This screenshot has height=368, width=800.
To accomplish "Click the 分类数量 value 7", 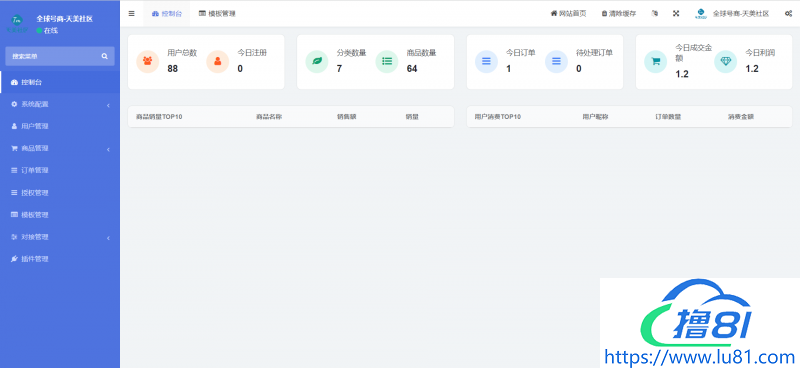I will tap(339, 68).
